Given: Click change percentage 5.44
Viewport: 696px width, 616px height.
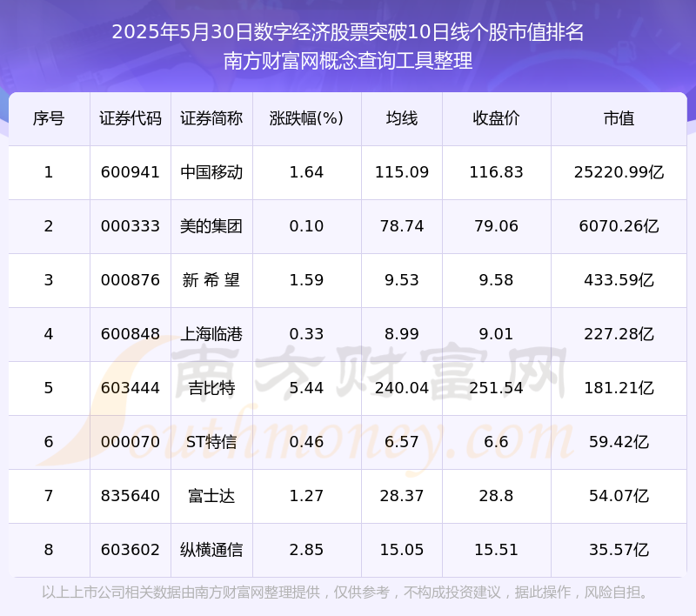Looking at the screenshot, I should pos(306,388).
